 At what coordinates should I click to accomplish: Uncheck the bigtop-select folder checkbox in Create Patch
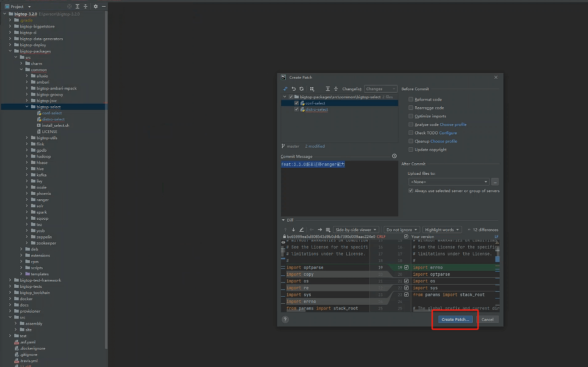click(291, 97)
